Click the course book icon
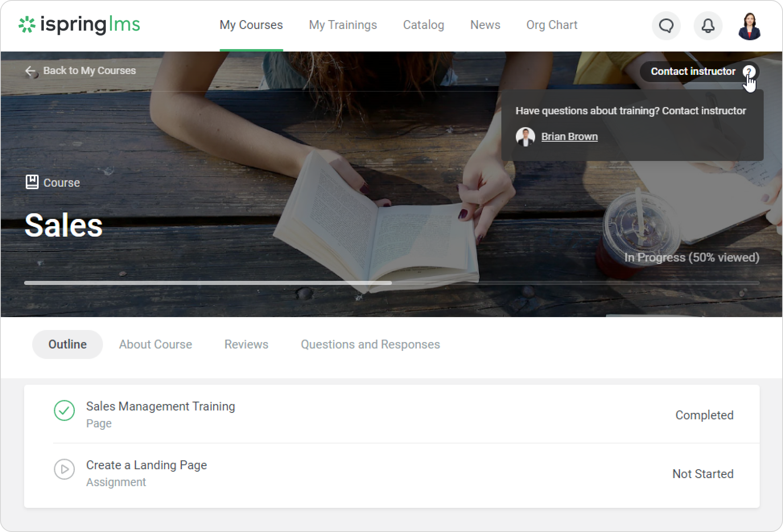 pos(32,182)
